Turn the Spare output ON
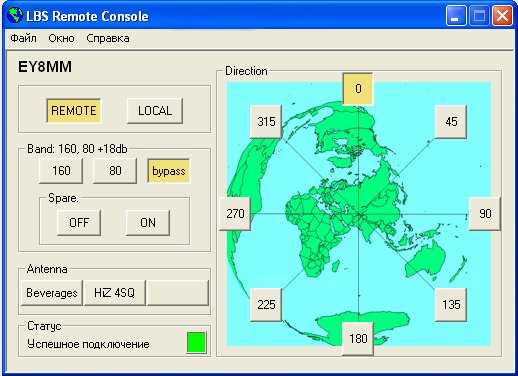Image resolution: width=518 pixels, height=376 pixels. [x=148, y=223]
